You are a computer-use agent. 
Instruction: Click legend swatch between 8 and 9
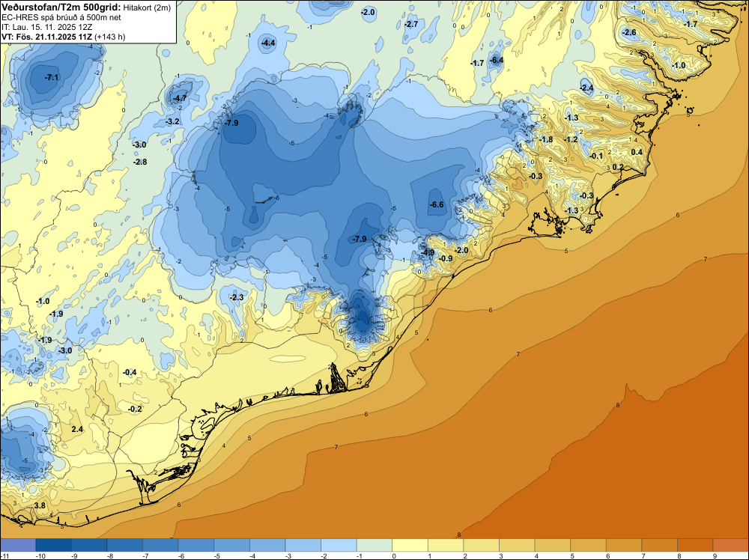point(695,545)
